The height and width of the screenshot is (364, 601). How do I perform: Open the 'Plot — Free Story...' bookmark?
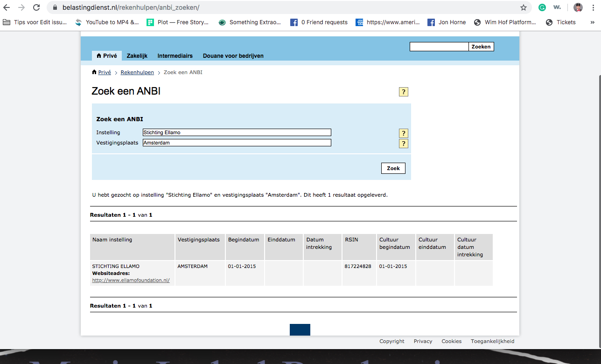pos(178,22)
